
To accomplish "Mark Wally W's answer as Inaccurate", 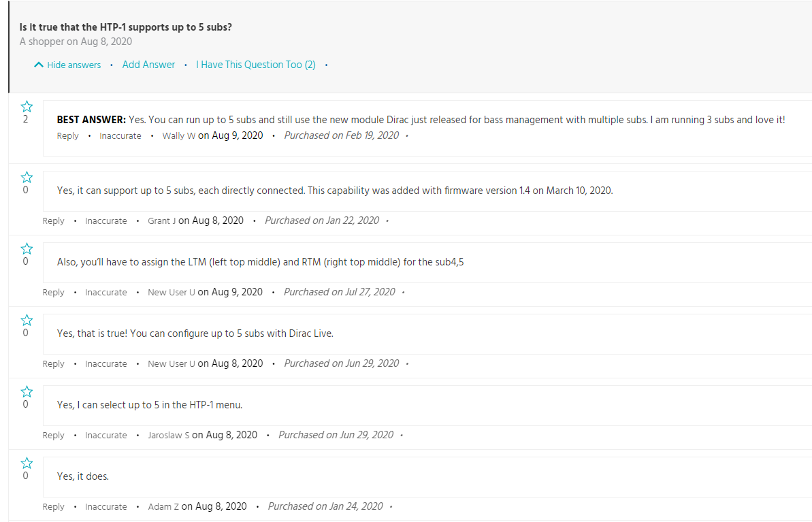I will (120, 135).
